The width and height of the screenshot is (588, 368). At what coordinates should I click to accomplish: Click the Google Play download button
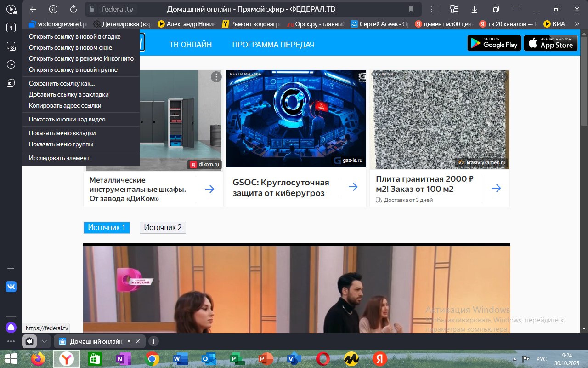[494, 43]
